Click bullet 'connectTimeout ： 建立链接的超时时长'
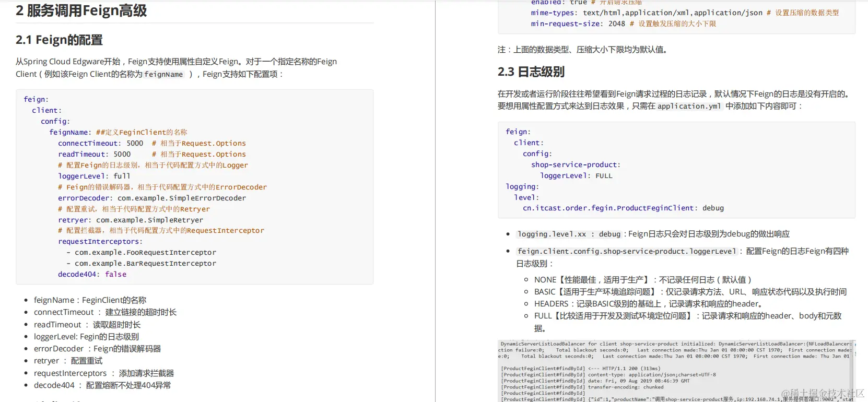This screenshot has height=402, width=868. click(105, 312)
